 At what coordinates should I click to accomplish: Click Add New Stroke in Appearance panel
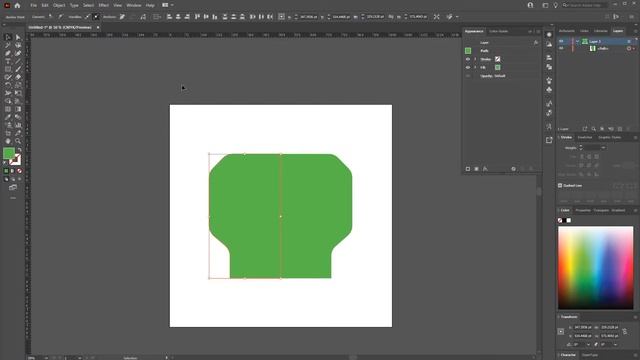[x=468, y=169]
